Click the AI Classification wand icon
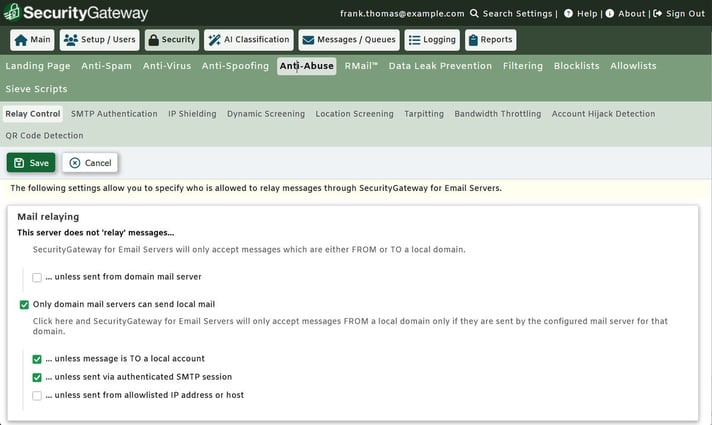712x425 pixels. 214,40
